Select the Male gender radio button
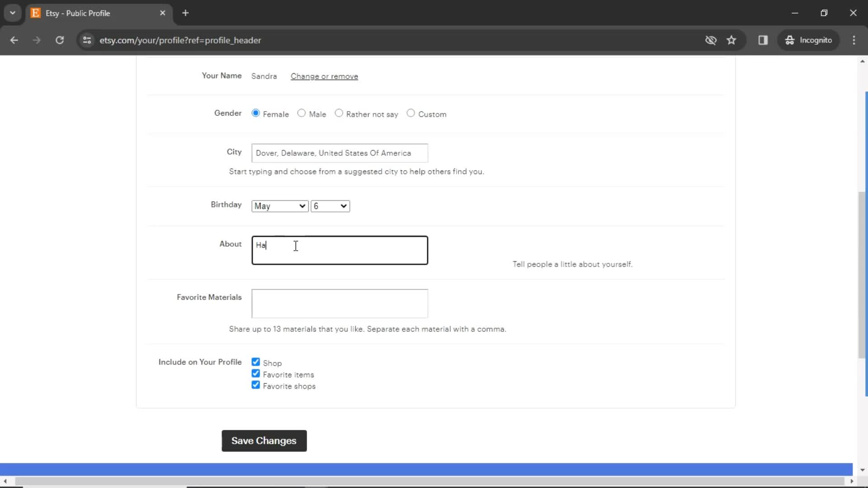Screen dimensions: 868x488 click(x=301, y=113)
